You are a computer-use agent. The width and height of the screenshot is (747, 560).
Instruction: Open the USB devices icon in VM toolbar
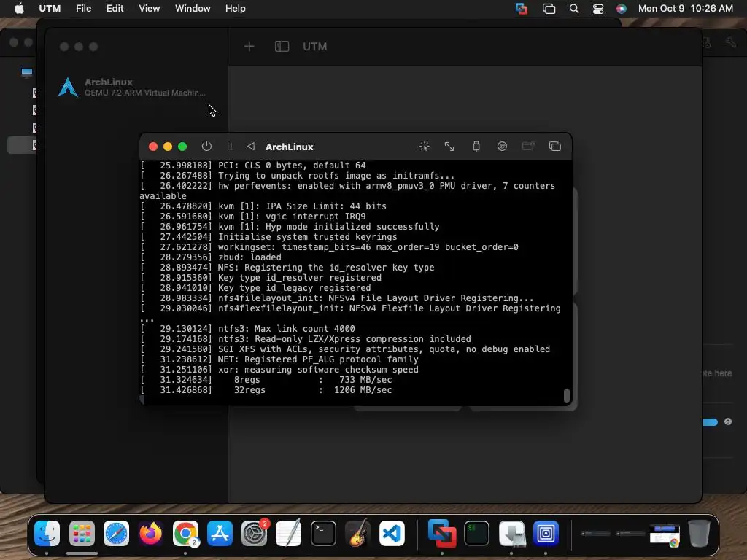coord(476,146)
